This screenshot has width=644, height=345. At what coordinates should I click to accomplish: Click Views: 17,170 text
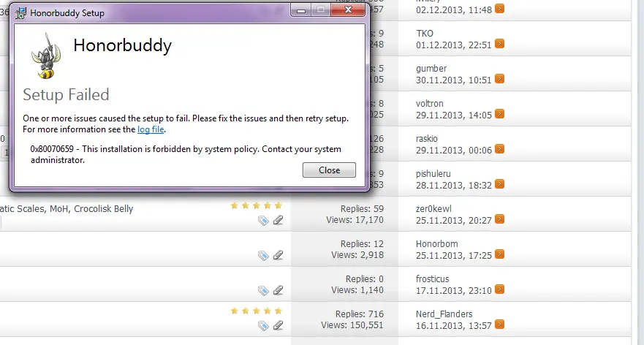pyautogui.click(x=355, y=220)
